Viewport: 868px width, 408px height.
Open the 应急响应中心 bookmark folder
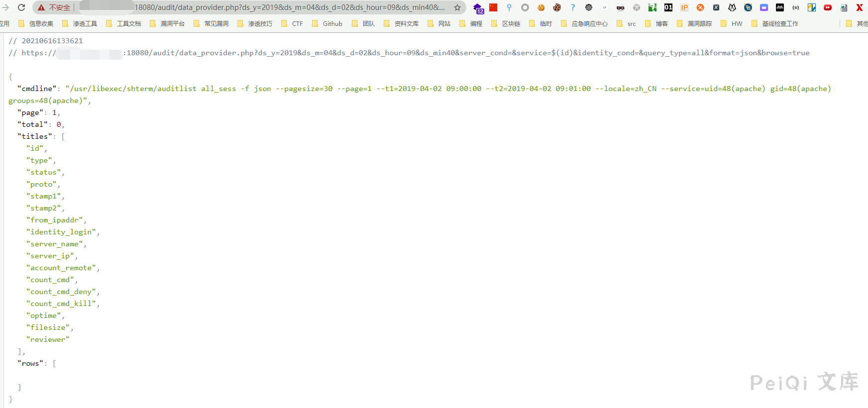click(584, 23)
